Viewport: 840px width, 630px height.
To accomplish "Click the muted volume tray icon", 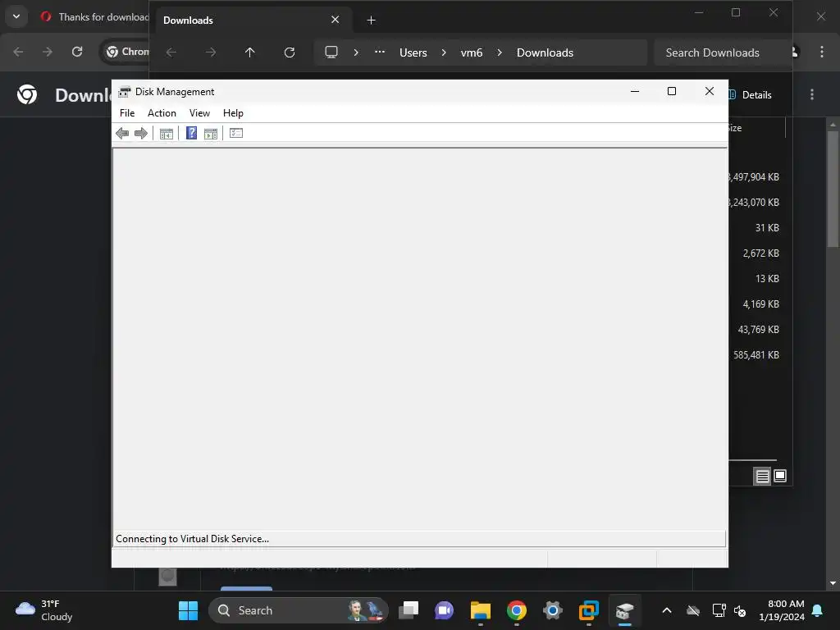I will 740,610.
